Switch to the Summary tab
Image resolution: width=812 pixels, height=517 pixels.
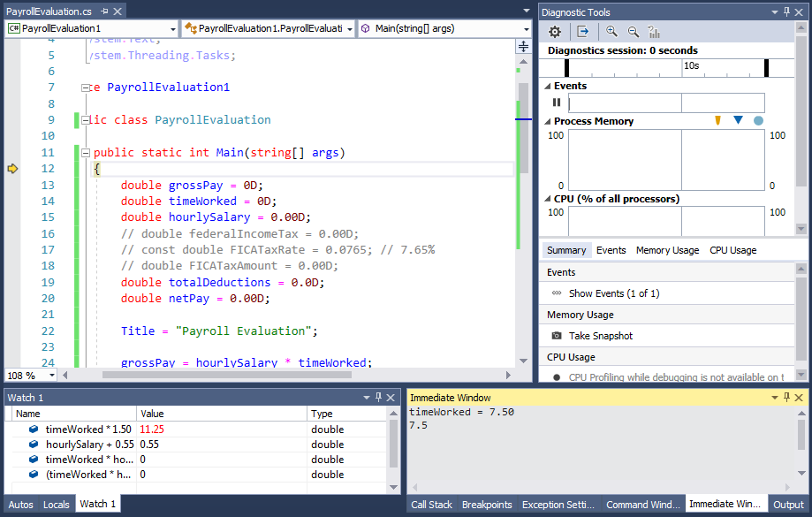click(566, 250)
